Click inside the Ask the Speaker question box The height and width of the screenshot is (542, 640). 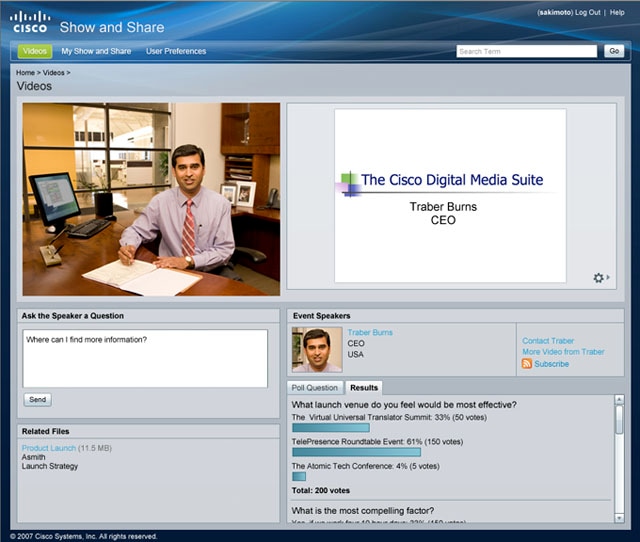click(x=145, y=358)
